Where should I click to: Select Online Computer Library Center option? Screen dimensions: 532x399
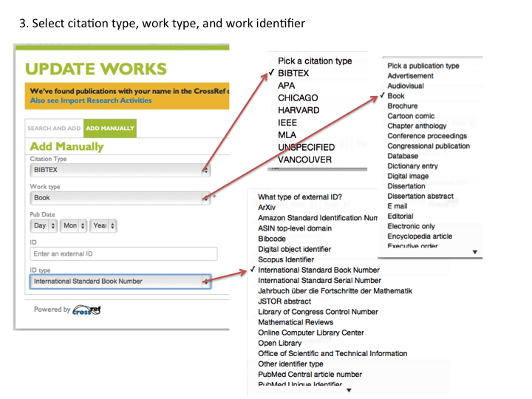coord(311,332)
